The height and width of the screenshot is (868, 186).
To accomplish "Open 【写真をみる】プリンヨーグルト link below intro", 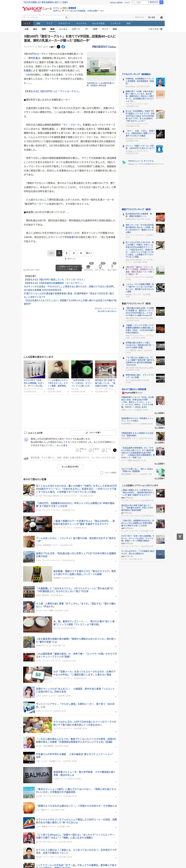I will pos(52,91).
